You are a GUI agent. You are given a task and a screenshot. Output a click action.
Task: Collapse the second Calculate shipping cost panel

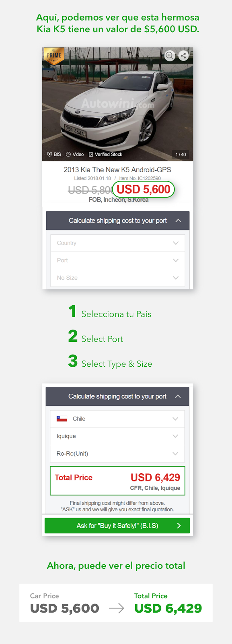coord(178,396)
